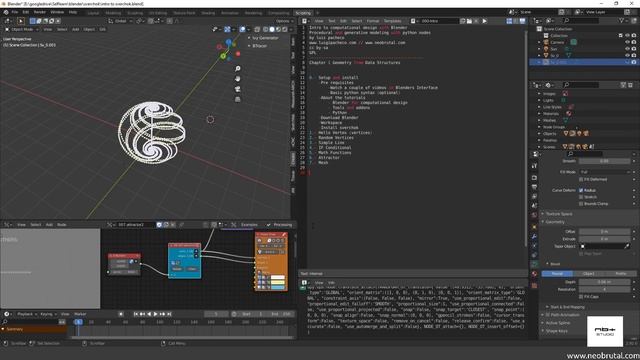Toggle viewport gizmo display icon
Screen dimensions: 640x360
tap(227, 29)
